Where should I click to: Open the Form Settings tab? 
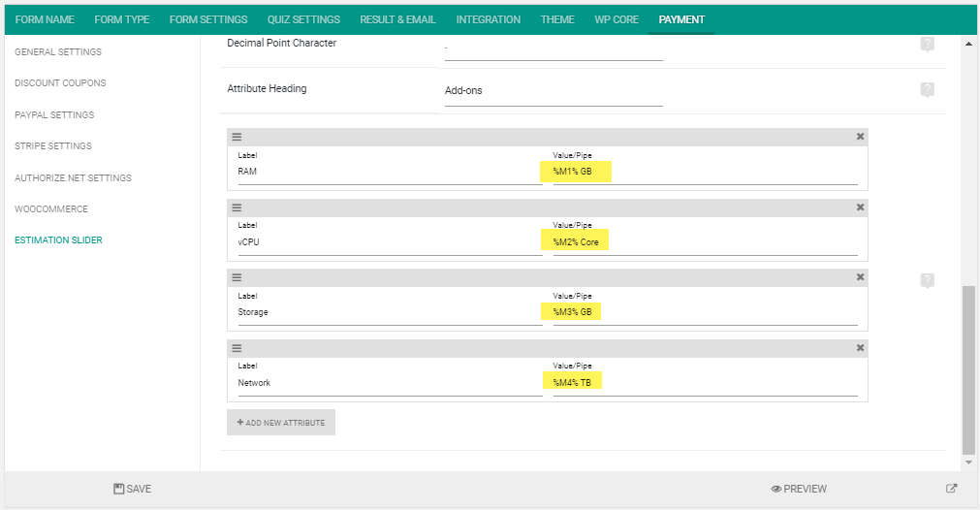point(208,19)
